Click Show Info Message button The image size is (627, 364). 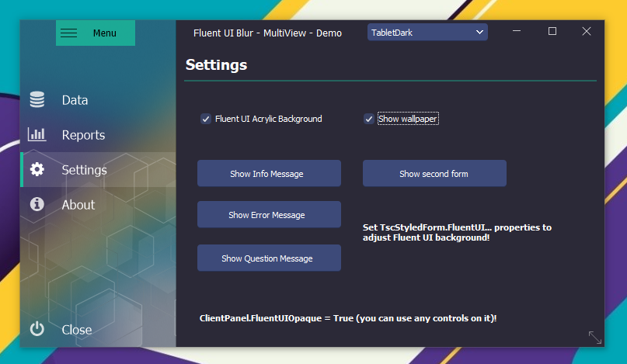tap(269, 173)
